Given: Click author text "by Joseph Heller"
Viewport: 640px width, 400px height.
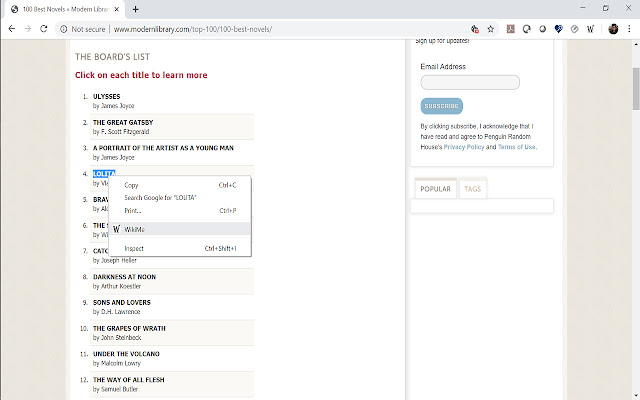Looking at the screenshot, I should pos(115,260).
